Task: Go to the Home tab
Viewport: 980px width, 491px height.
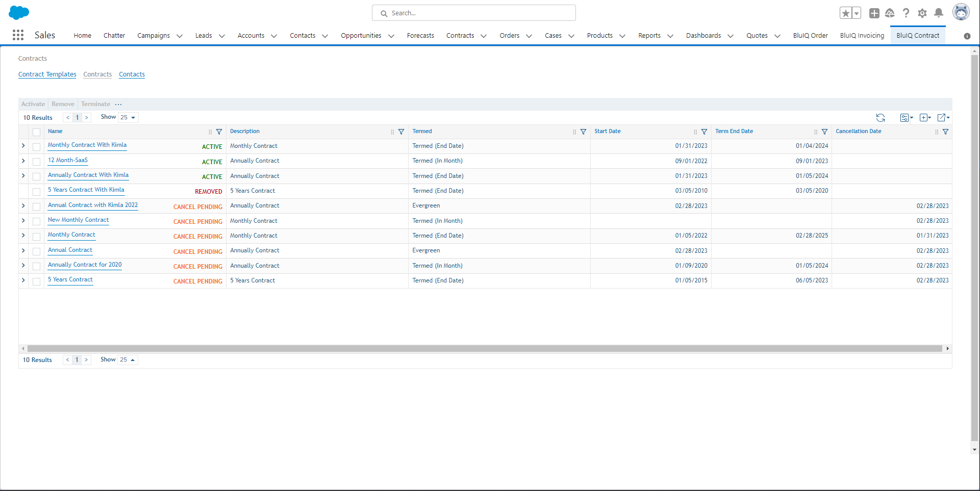Action: [83, 36]
